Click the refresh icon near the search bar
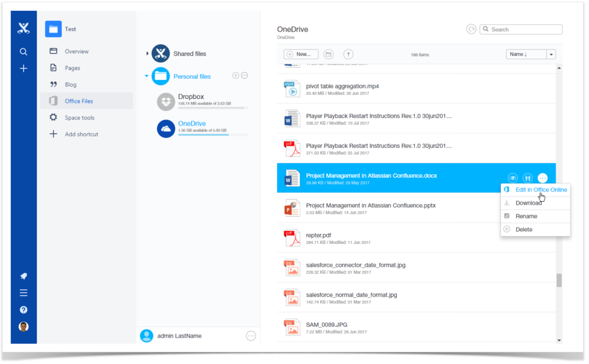The height and width of the screenshot is (364, 589). click(471, 29)
